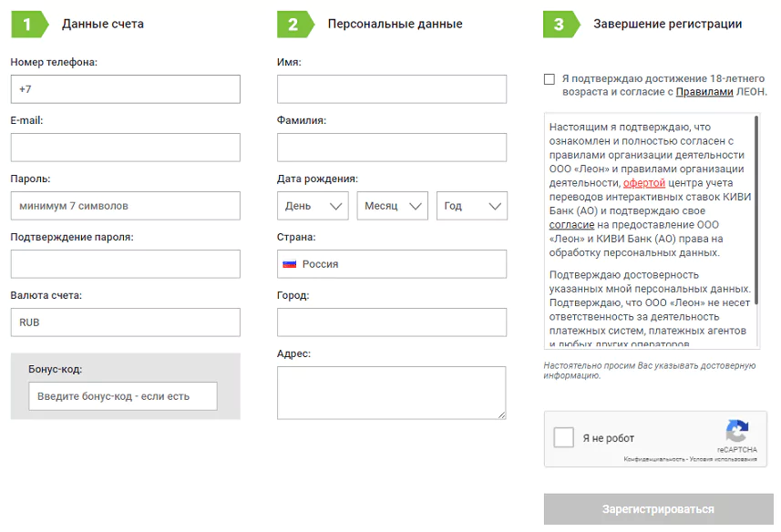Focus the E-mail input field

click(x=126, y=148)
